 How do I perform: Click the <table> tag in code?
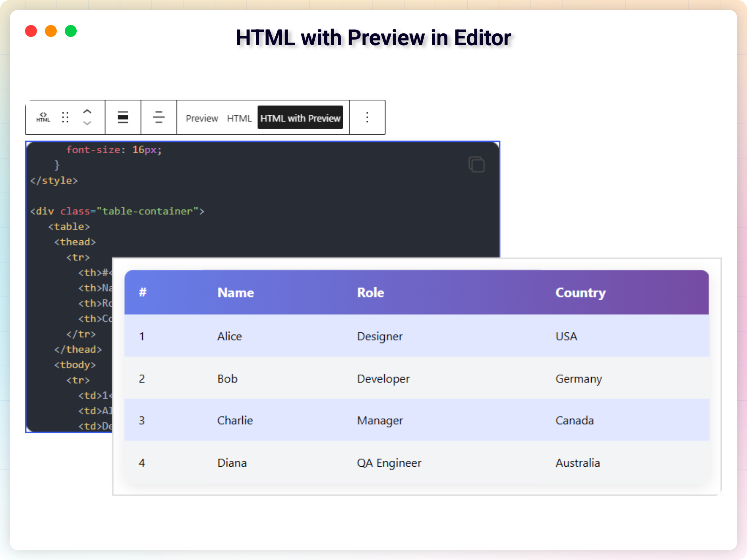pyautogui.click(x=69, y=226)
